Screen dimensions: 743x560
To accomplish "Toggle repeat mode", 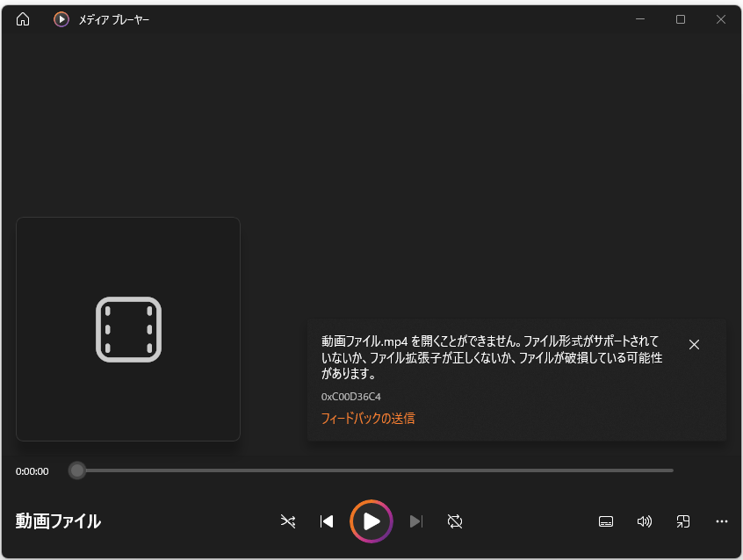I will pyautogui.click(x=454, y=521).
